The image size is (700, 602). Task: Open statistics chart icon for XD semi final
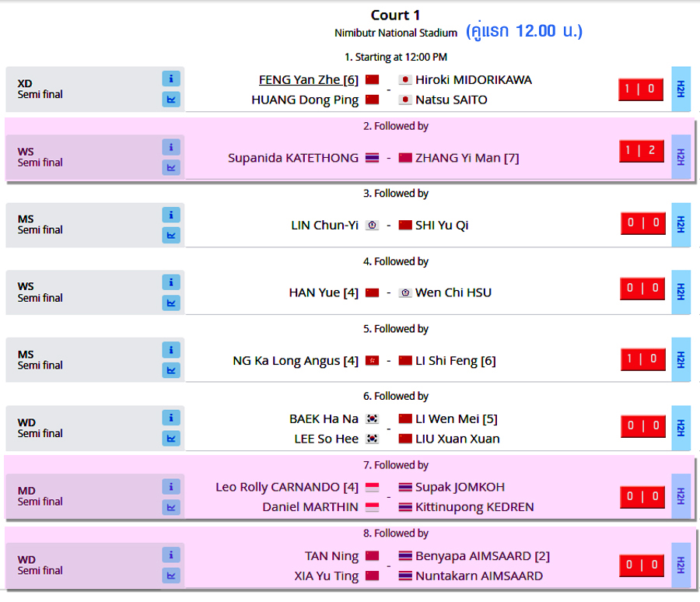(171, 99)
